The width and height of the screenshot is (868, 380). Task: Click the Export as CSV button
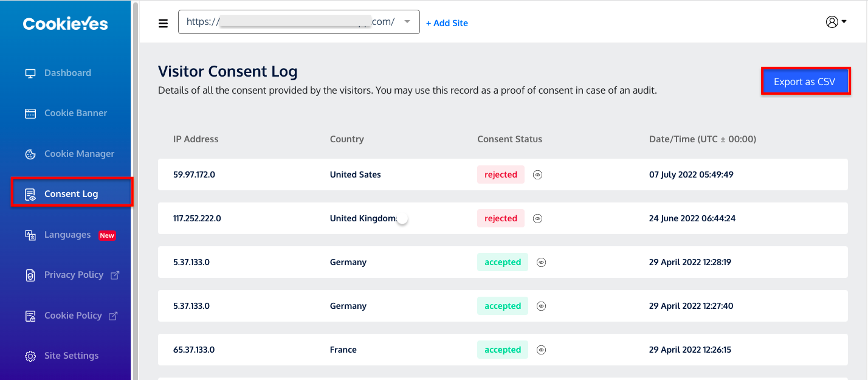coord(805,80)
